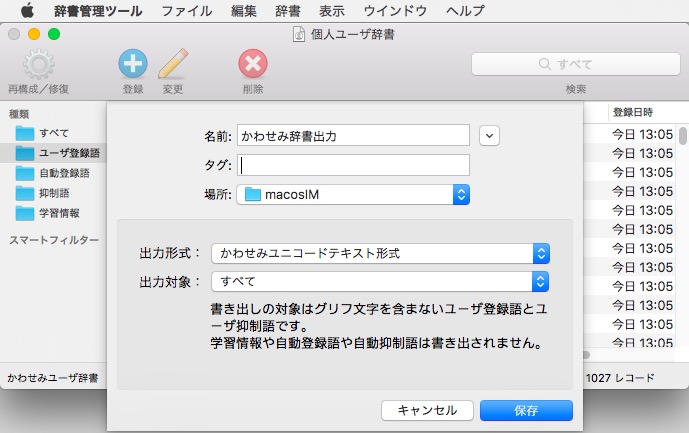Image resolution: width=689 pixels, height=433 pixels.
Task: Click the タグ text field
Action: point(353,165)
